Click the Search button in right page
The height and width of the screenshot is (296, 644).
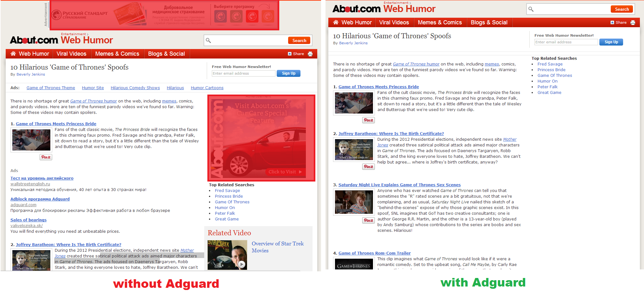click(x=622, y=9)
